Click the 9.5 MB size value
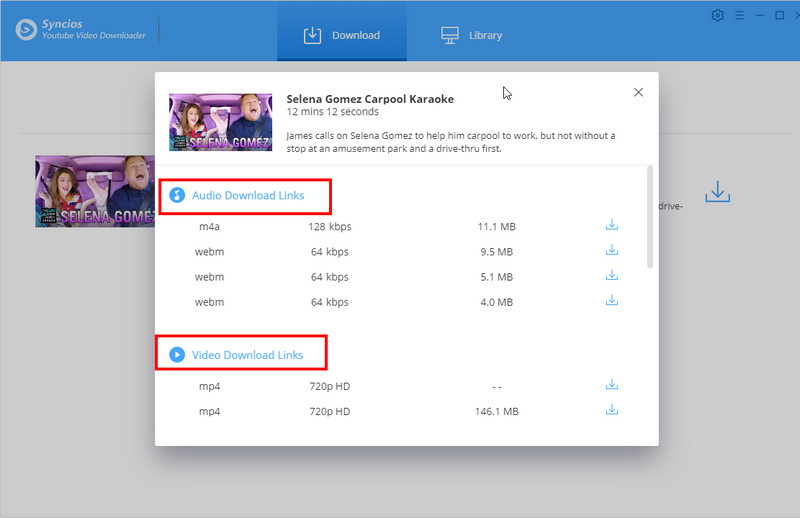Screen dimensions: 800x518 point(496,252)
